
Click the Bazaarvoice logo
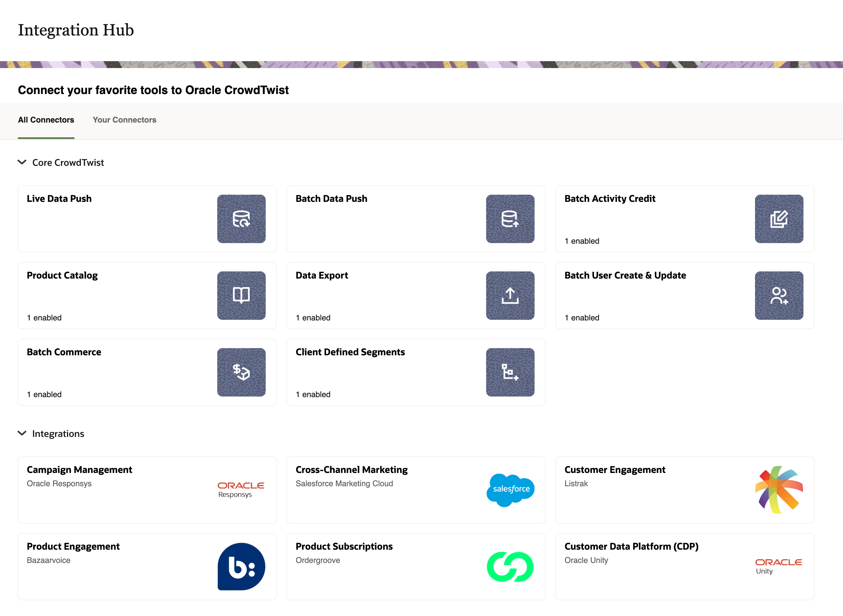[241, 566]
